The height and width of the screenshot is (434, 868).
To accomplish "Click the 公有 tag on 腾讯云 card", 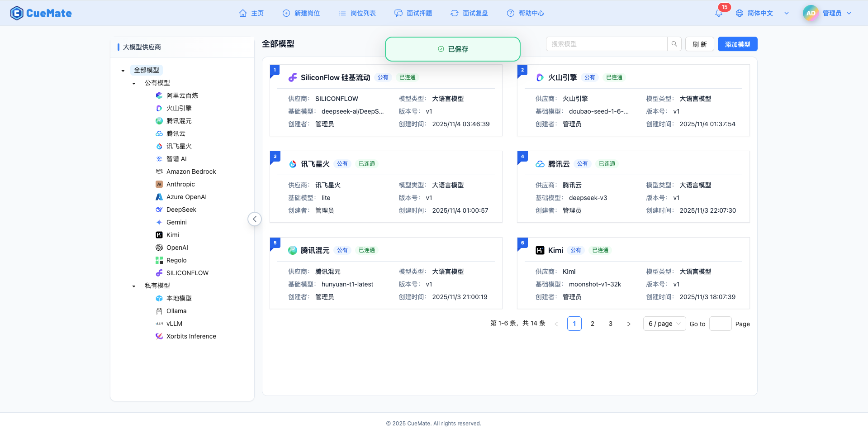I will [x=583, y=163].
